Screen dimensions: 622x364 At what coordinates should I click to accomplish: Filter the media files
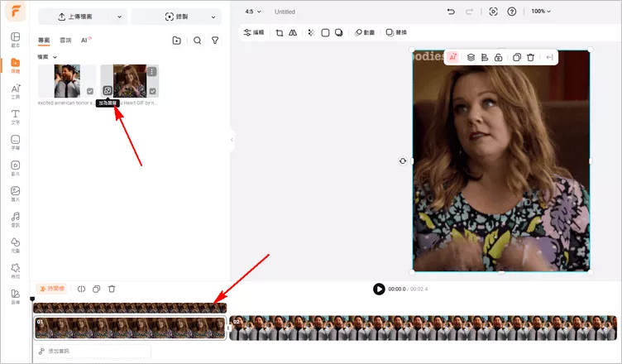[x=215, y=41]
